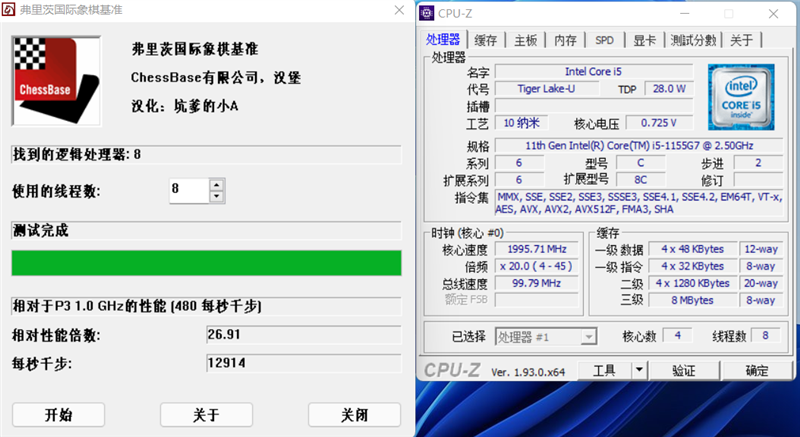This screenshot has width=800, height=437.
Task: Show the 显卡 tab
Action: tap(644, 40)
